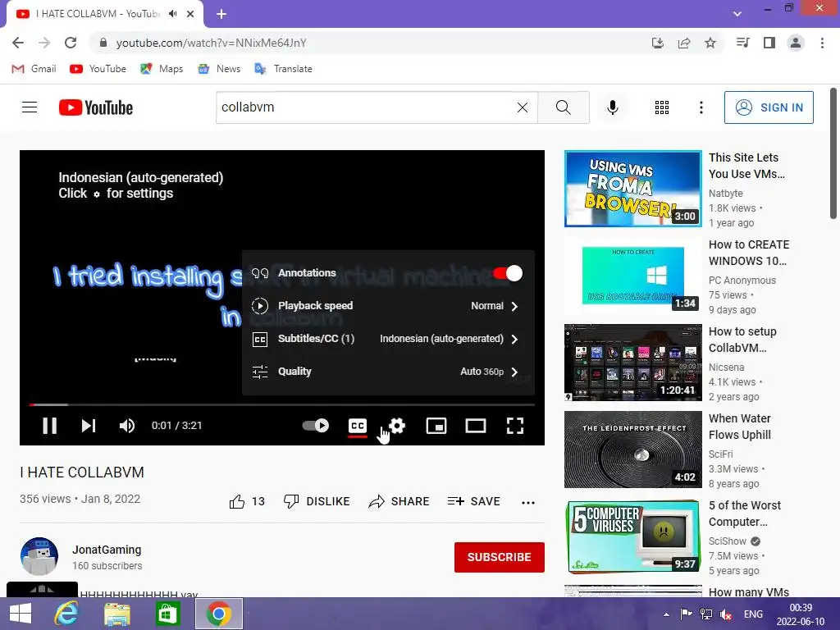
Task: Expand Normal playback speed chevron
Action: point(514,307)
